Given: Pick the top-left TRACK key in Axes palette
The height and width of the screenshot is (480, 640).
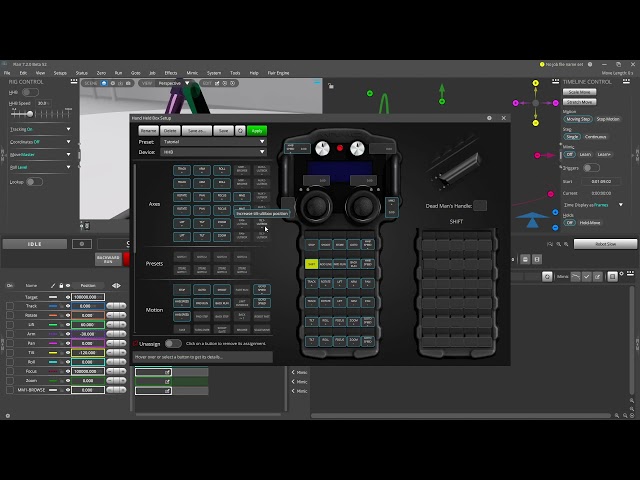Looking at the screenshot, I should [x=182, y=170].
